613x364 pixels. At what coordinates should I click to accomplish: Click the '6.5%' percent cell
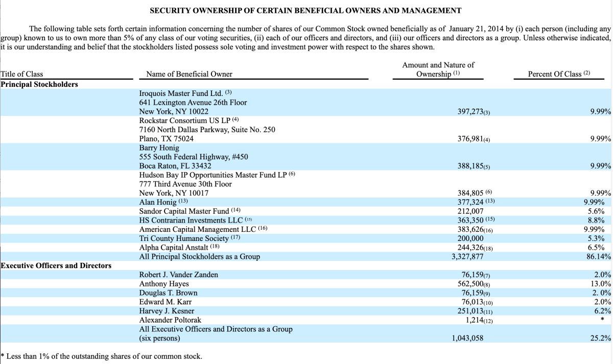[596, 248]
